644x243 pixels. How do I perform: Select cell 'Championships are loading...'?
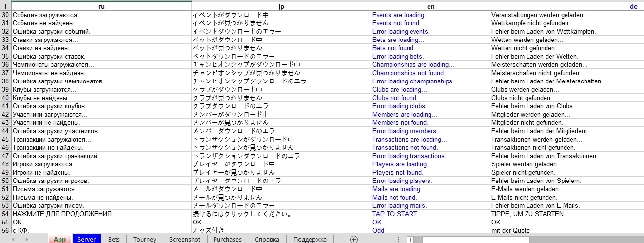pyautogui.click(x=413, y=64)
